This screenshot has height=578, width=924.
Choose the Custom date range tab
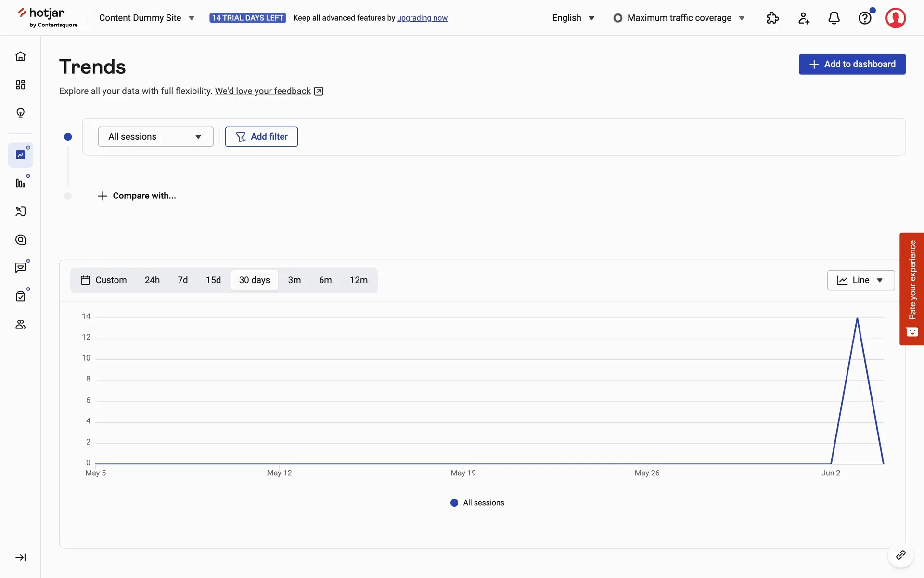[x=104, y=280]
